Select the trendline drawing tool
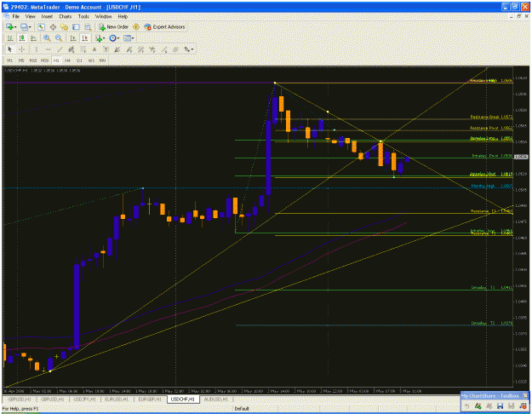The height and width of the screenshot is (414, 532). pos(60,49)
